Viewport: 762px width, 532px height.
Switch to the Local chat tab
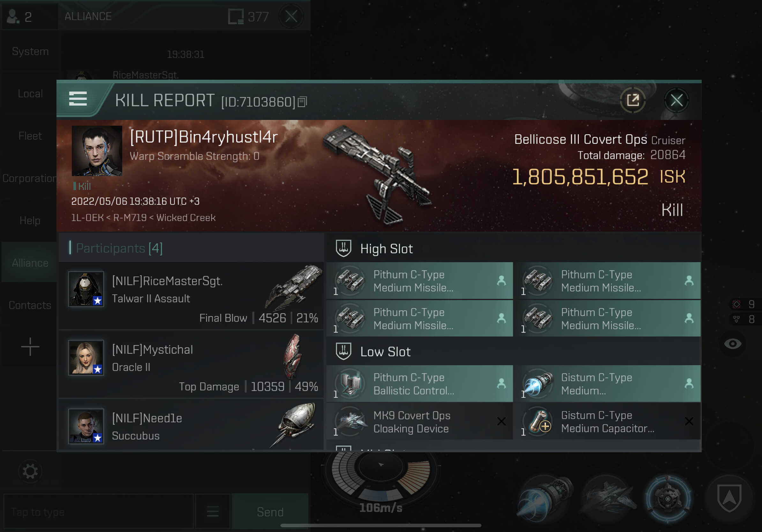30,93
